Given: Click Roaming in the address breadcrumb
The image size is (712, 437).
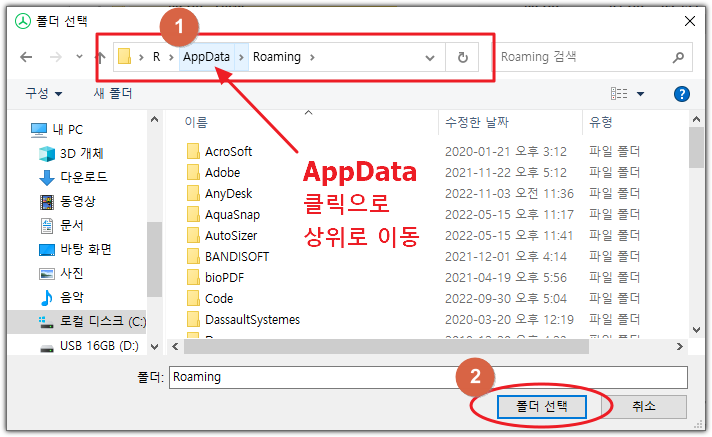Looking at the screenshot, I should (x=277, y=57).
